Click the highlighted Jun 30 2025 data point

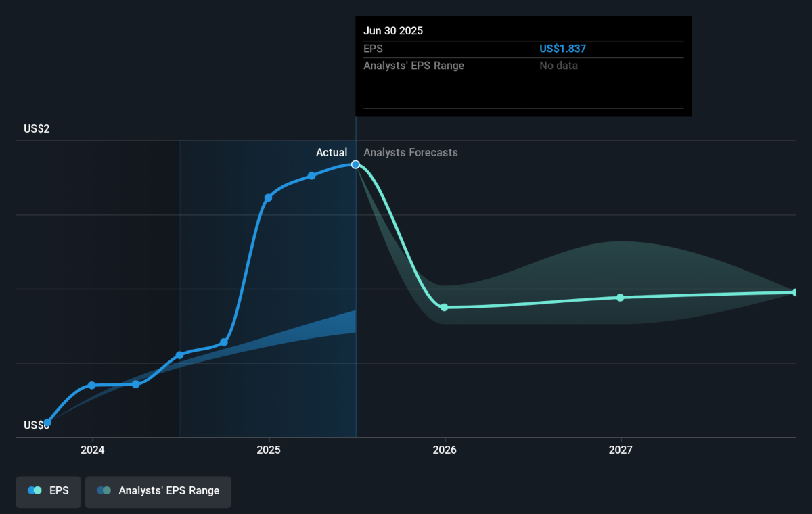point(355,164)
